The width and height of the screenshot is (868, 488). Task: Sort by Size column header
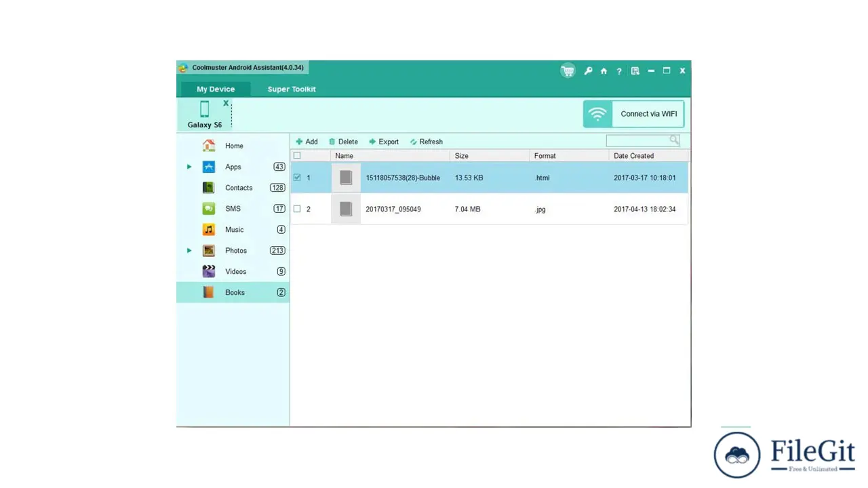490,156
